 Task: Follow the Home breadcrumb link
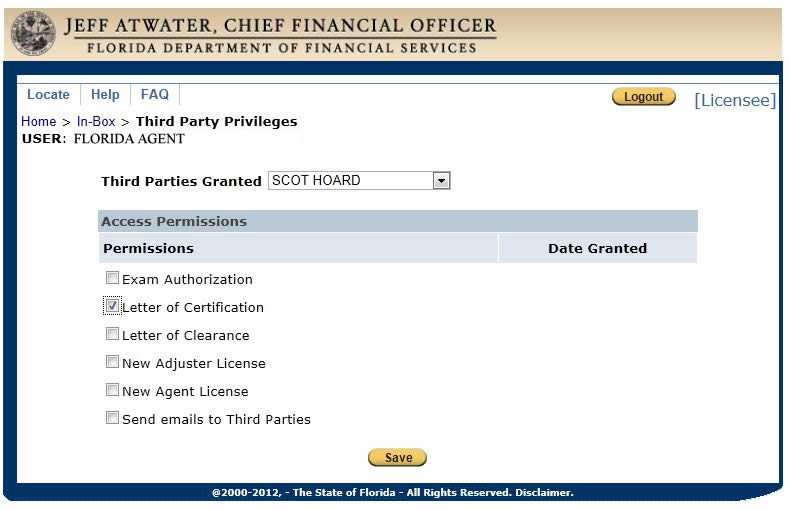click(x=39, y=121)
